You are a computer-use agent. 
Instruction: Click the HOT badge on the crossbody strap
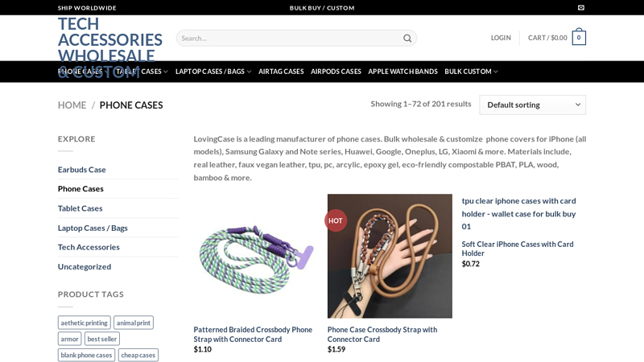(336, 220)
